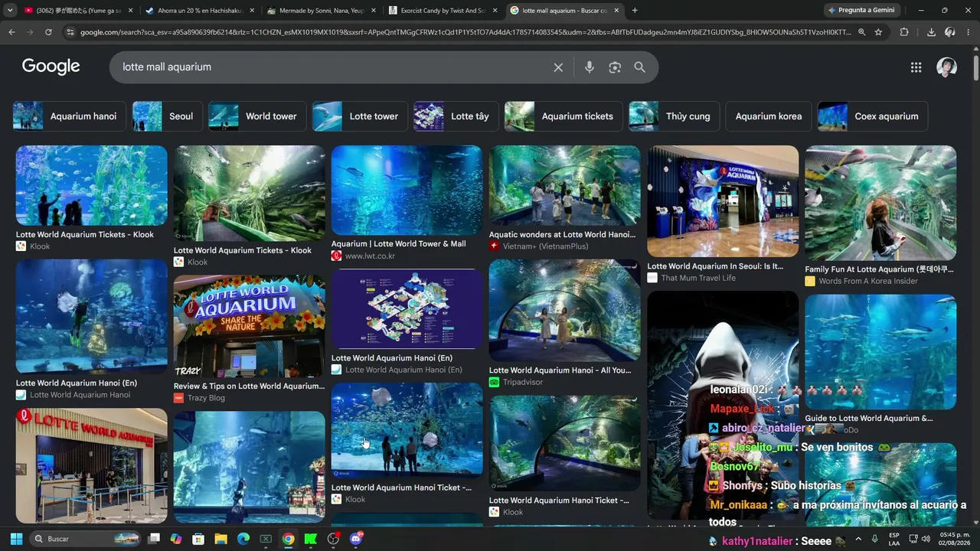980x551 pixels.
Task: Start voice search with the microphone icon
Action: [x=589, y=67]
